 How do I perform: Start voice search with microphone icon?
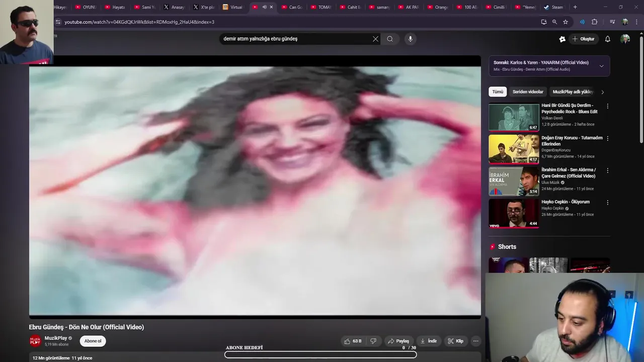pos(410,39)
